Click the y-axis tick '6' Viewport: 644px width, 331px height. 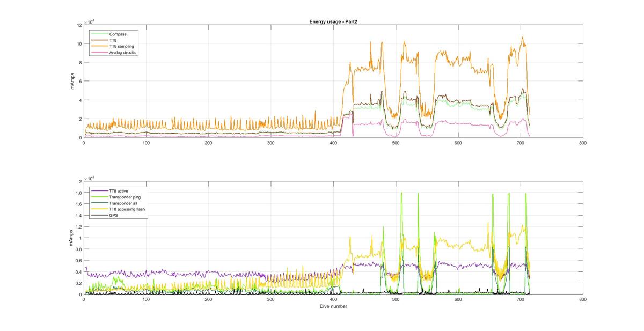[79, 81]
